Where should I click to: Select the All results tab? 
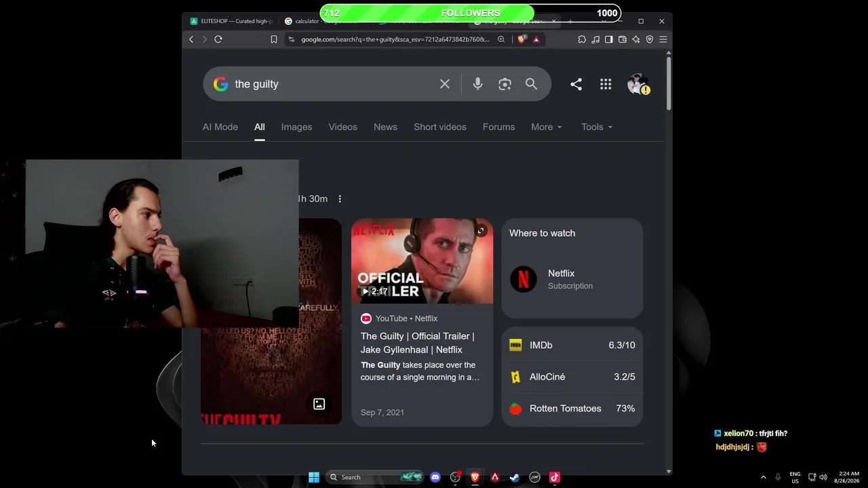tap(260, 127)
